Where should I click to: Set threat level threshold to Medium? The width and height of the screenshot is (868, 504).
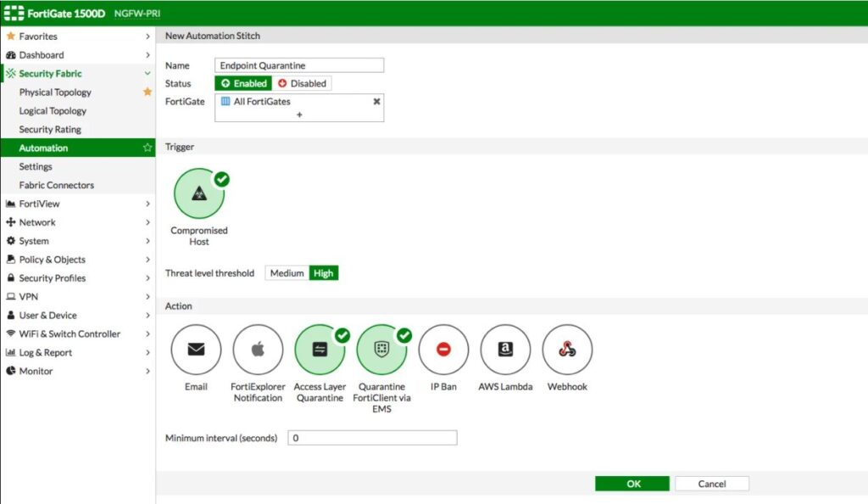click(287, 273)
